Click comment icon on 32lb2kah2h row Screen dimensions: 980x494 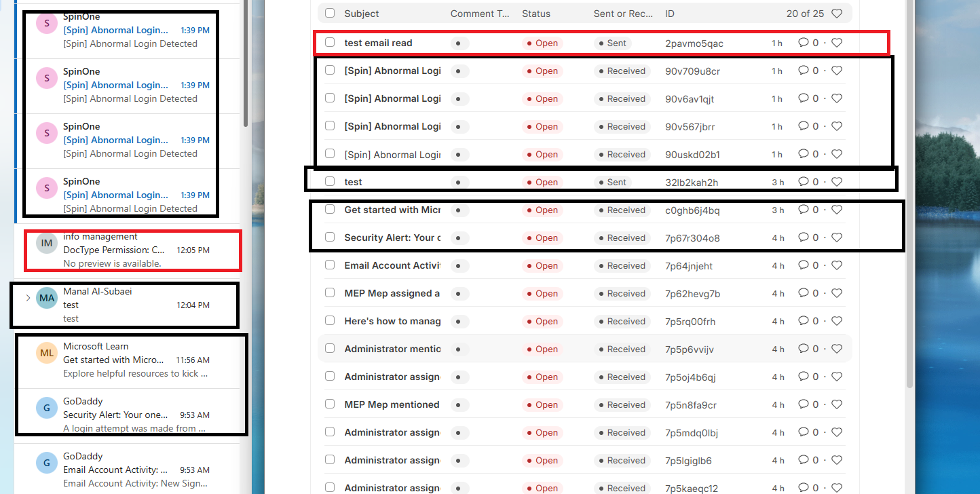804,182
